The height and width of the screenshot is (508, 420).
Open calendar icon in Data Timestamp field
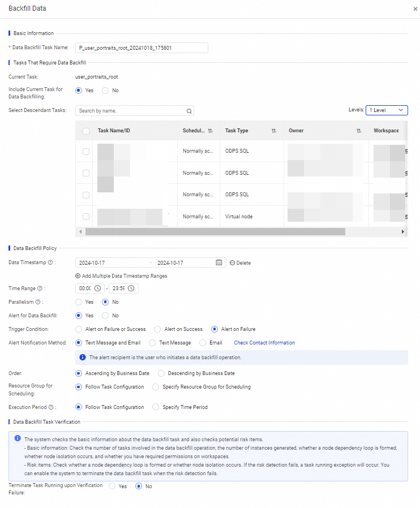pyautogui.click(x=219, y=262)
